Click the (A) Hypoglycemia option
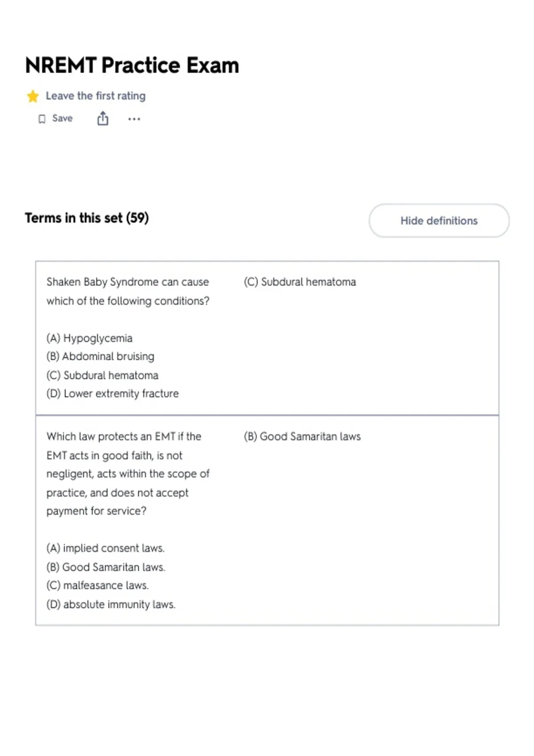The width and height of the screenshot is (534, 756). click(x=89, y=338)
